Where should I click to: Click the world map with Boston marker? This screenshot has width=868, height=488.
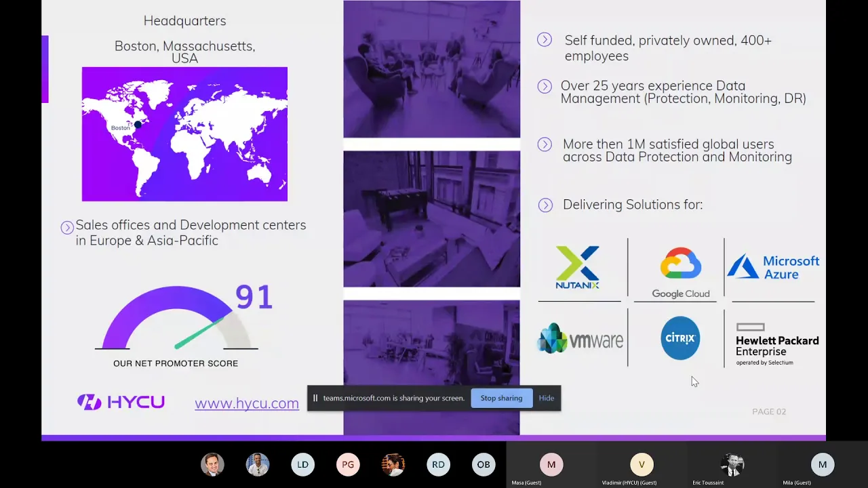(184, 134)
